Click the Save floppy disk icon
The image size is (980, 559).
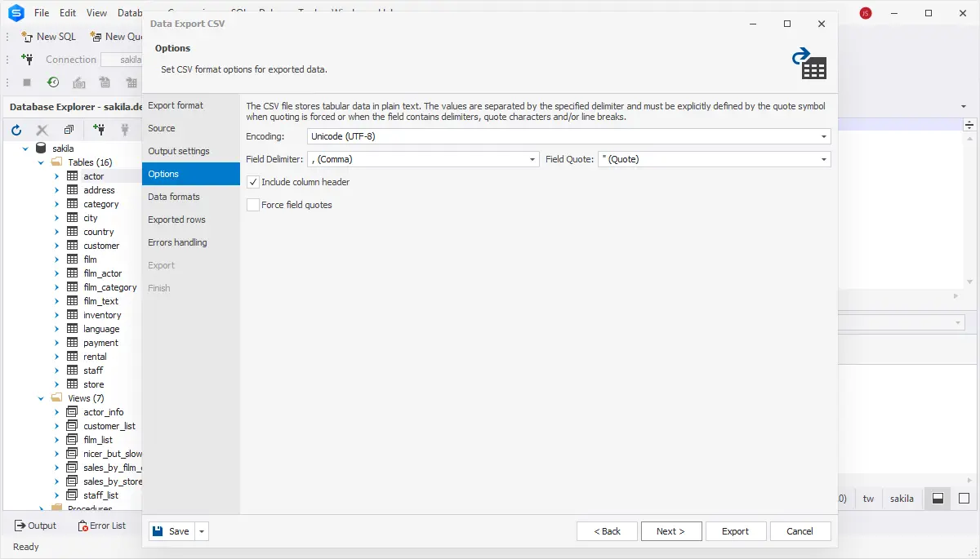tap(157, 531)
